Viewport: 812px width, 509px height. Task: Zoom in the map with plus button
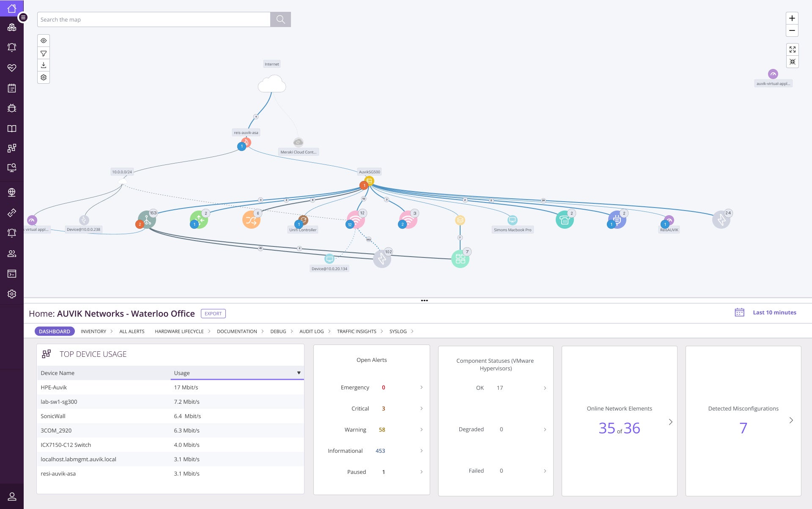[x=792, y=18]
